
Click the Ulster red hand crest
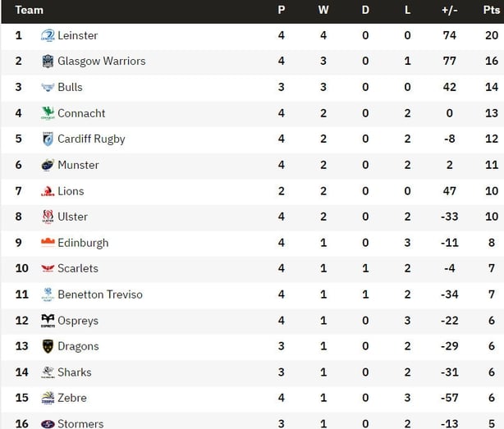coord(48,217)
